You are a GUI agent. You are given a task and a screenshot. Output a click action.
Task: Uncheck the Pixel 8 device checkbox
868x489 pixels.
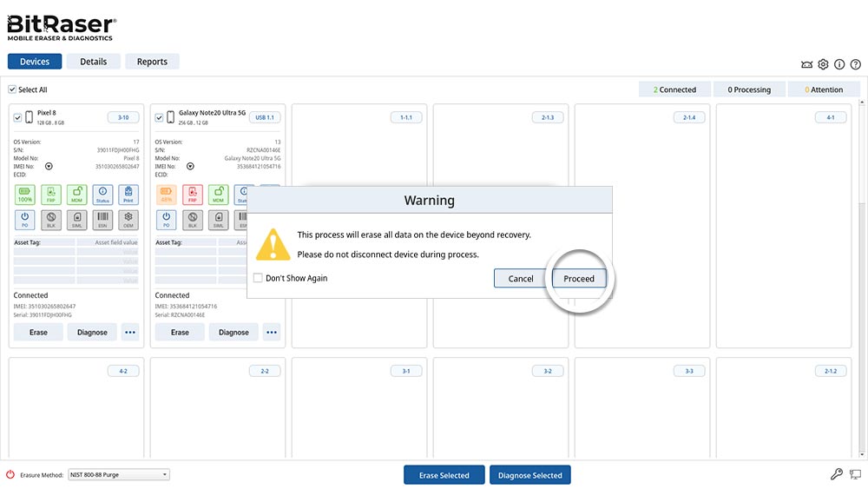tap(17, 117)
